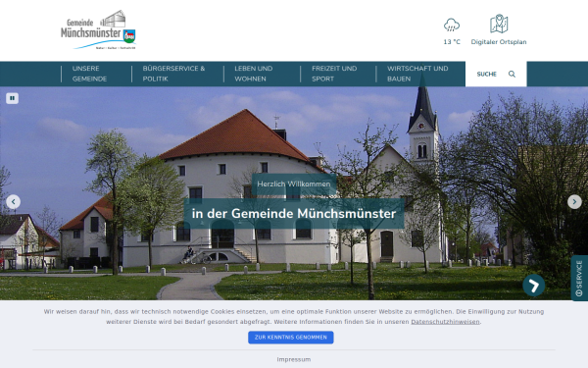Open the Digitaler Ortsplan map icon
The height and width of the screenshot is (368, 588).
(x=499, y=24)
